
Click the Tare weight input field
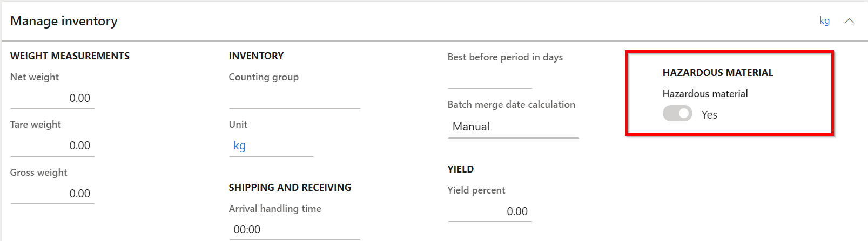52,146
